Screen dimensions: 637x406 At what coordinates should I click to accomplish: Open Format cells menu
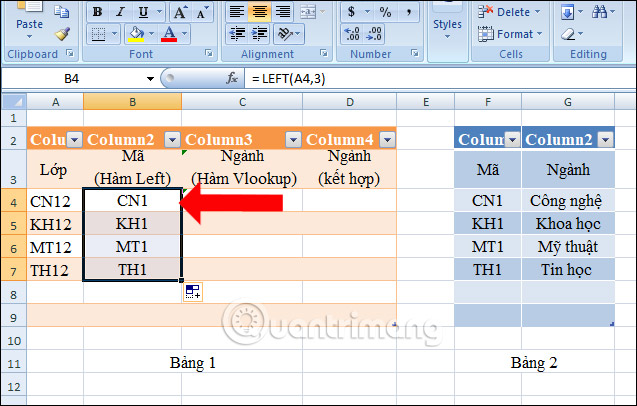pyautogui.click(x=510, y=34)
